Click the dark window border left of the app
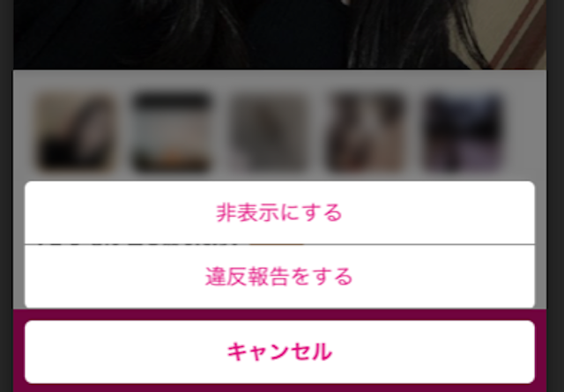564x392 pixels. point(6,196)
